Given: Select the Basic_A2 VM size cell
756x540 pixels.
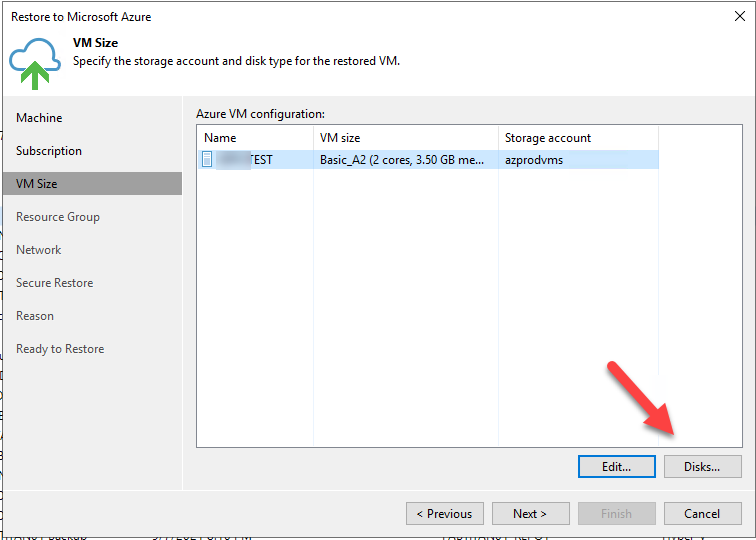Looking at the screenshot, I should [x=406, y=160].
